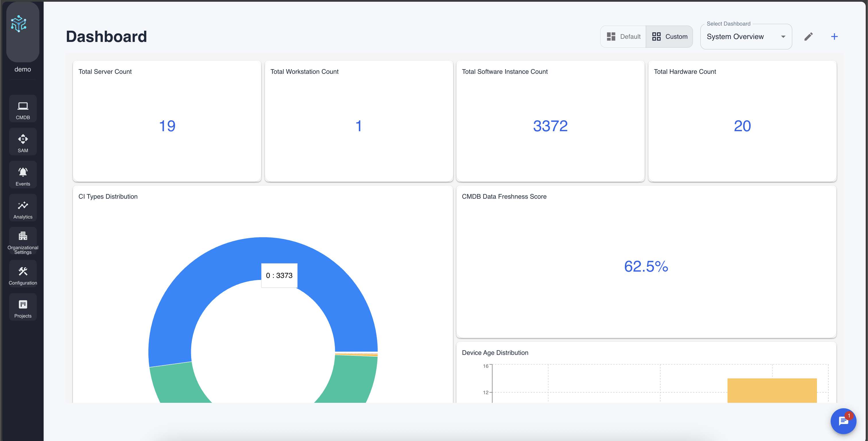Open the chat bubble with notification badge
The width and height of the screenshot is (868, 441).
(x=843, y=421)
